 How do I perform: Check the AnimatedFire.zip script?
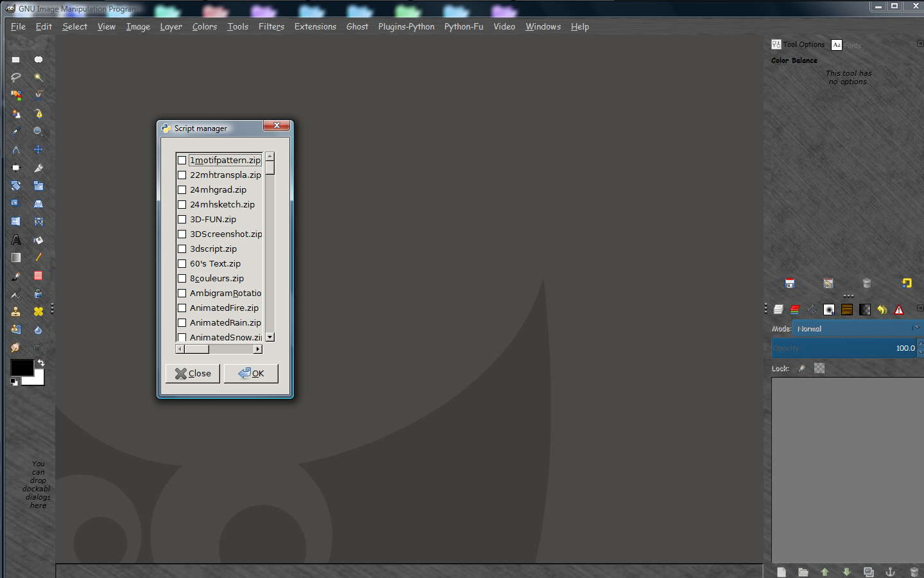182,308
